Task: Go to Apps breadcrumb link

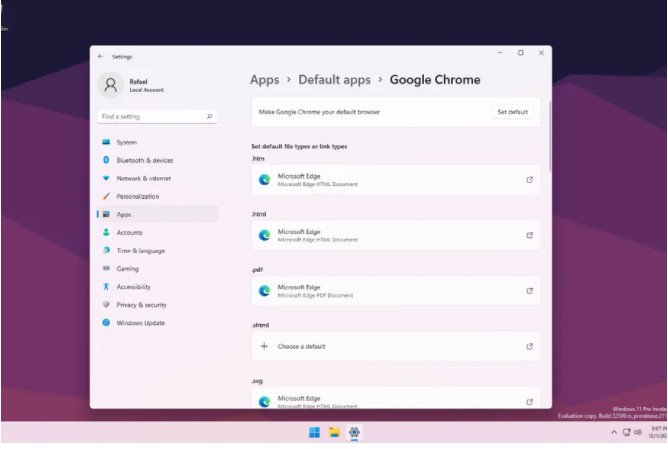Action: pos(265,80)
